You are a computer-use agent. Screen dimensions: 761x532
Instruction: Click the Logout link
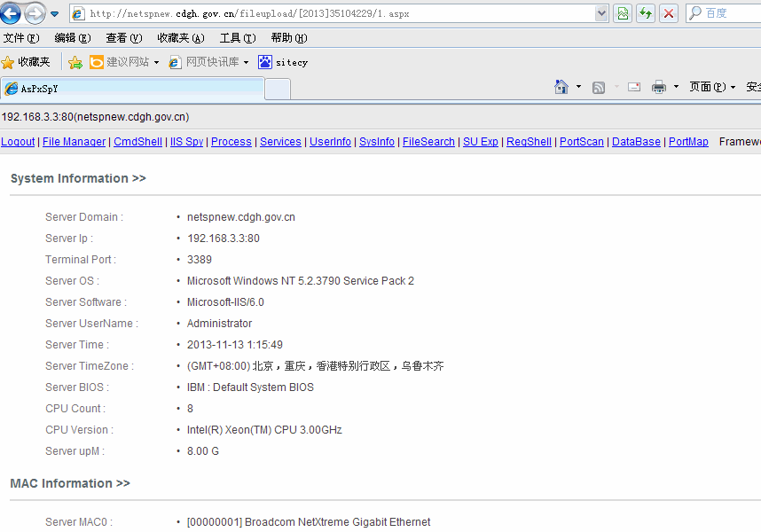(x=18, y=142)
